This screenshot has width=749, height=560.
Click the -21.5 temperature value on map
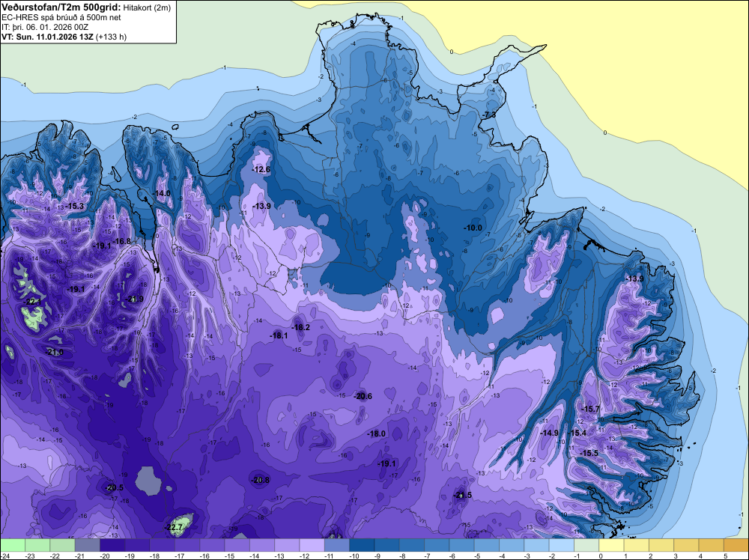463,495
